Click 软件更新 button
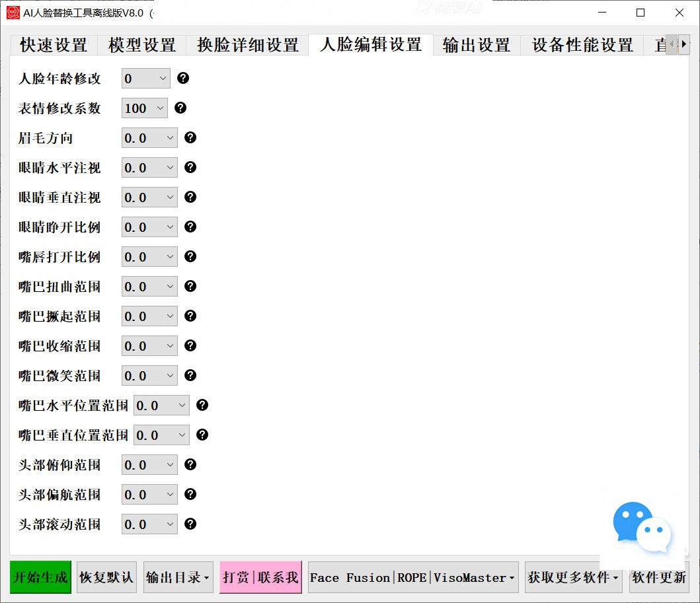 (659, 577)
